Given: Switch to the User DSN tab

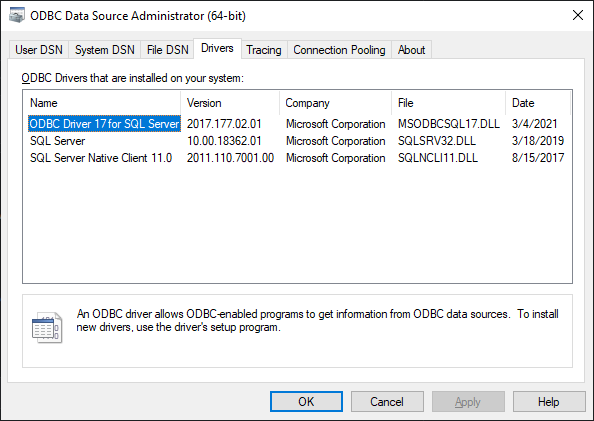Looking at the screenshot, I should tap(39, 50).
